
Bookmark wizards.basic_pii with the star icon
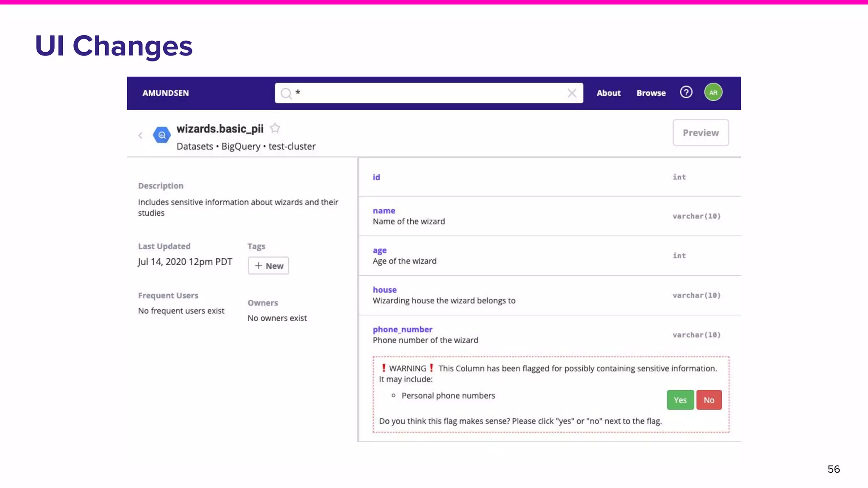coord(275,128)
